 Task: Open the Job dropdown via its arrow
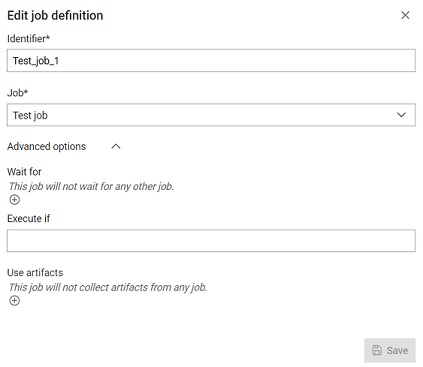pyautogui.click(x=401, y=115)
